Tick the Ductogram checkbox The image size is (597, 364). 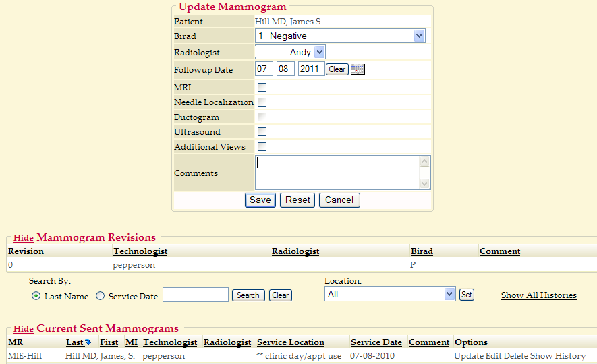tap(262, 117)
